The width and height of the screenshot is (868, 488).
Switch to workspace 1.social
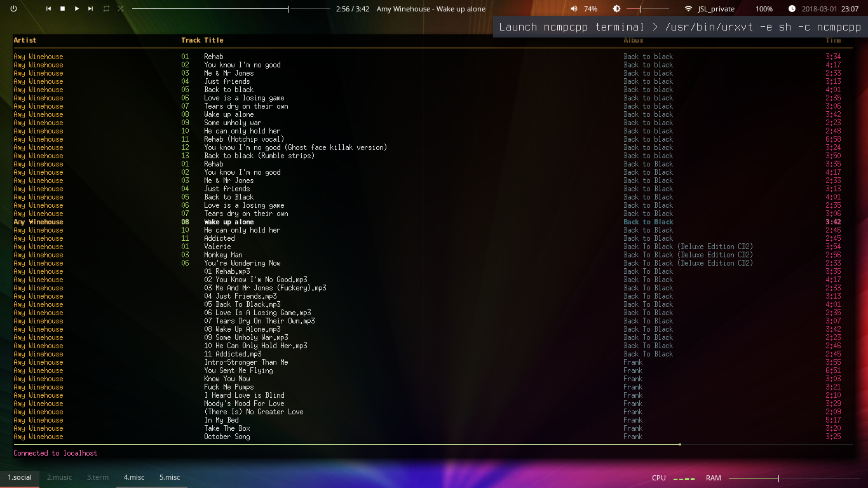[20, 477]
